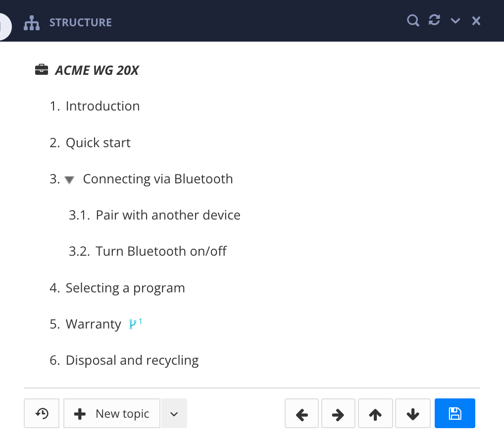Indent topic using right arrow icon
This screenshot has height=443, width=504.
coord(338,413)
